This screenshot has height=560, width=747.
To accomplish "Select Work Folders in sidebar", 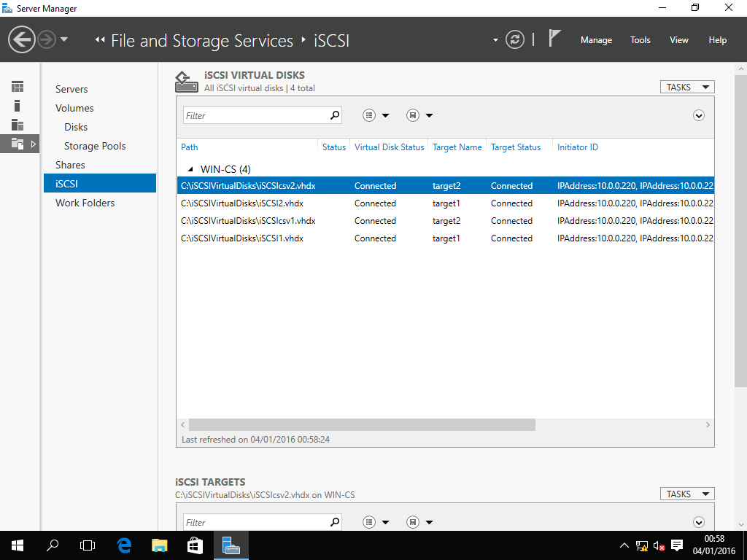I will pos(85,203).
